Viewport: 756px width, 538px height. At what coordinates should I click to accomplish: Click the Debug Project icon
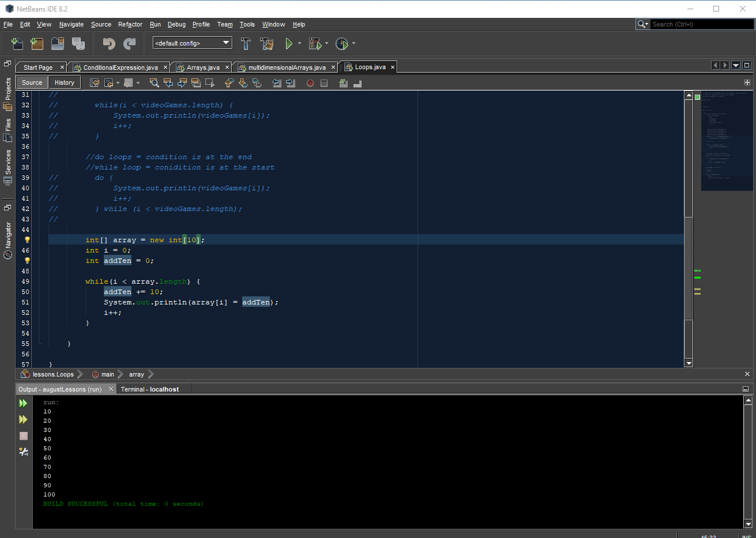click(x=315, y=43)
